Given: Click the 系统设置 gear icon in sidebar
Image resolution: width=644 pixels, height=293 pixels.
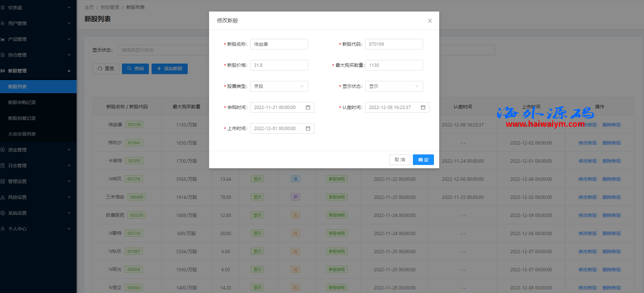Looking at the screenshot, I should pos(3,213).
